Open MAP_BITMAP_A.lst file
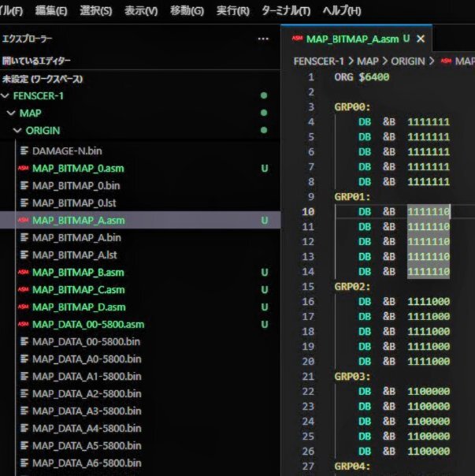This screenshot has width=475, height=476. coord(75,255)
